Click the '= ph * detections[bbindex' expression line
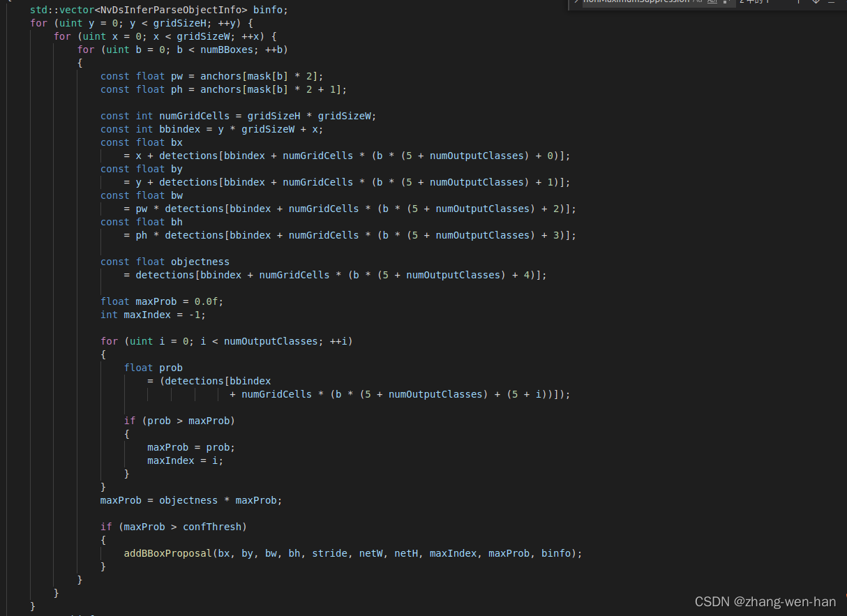This screenshot has height=616, width=847. point(350,235)
